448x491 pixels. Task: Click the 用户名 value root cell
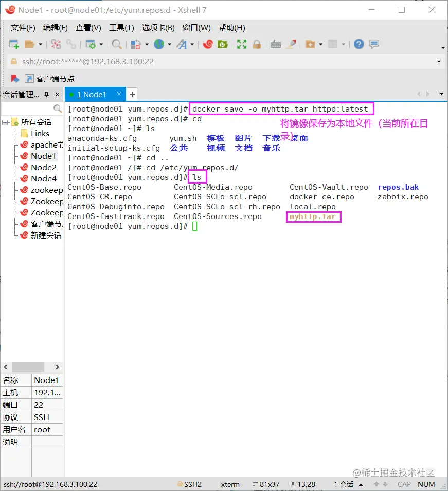pyautogui.click(x=47, y=430)
